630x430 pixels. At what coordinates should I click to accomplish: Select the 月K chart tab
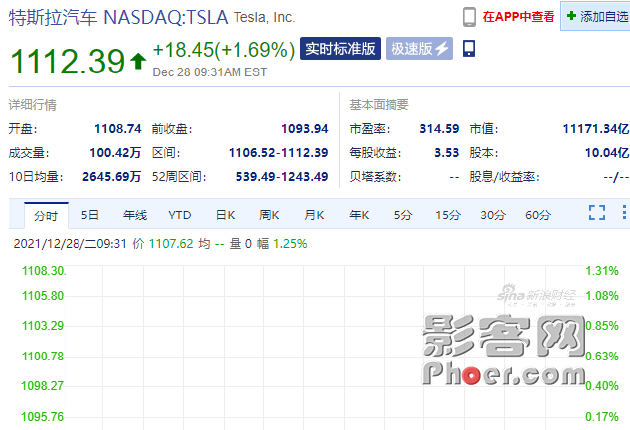point(314,215)
